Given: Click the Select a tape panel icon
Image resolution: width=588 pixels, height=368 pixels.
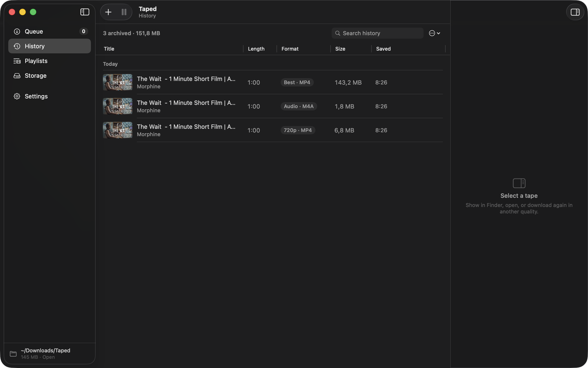Looking at the screenshot, I should click(x=519, y=183).
